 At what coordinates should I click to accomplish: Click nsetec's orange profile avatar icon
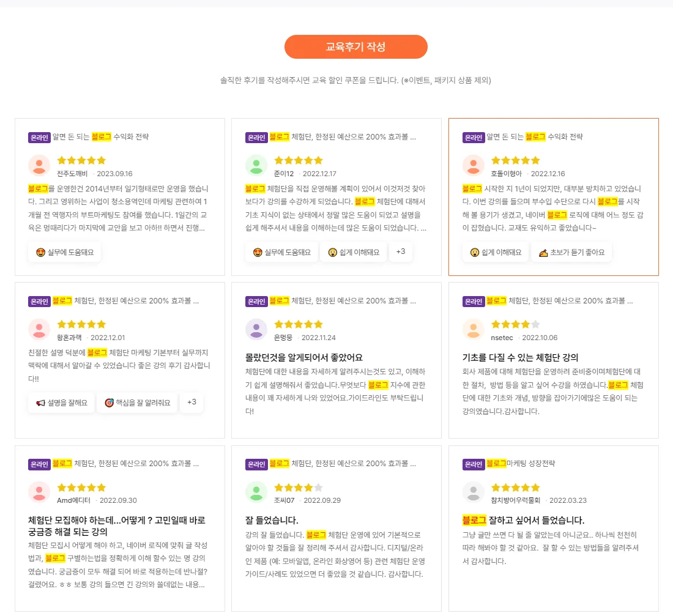[473, 330]
